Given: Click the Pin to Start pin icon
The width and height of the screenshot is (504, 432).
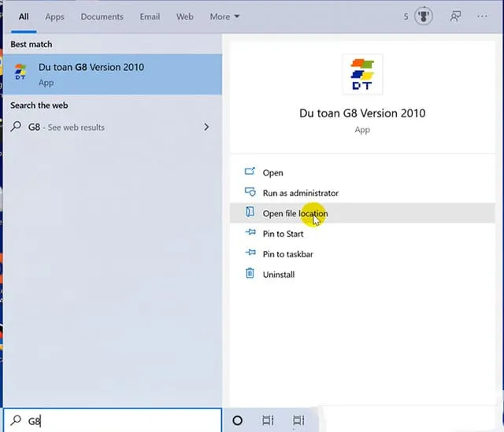Looking at the screenshot, I should pyautogui.click(x=250, y=232).
